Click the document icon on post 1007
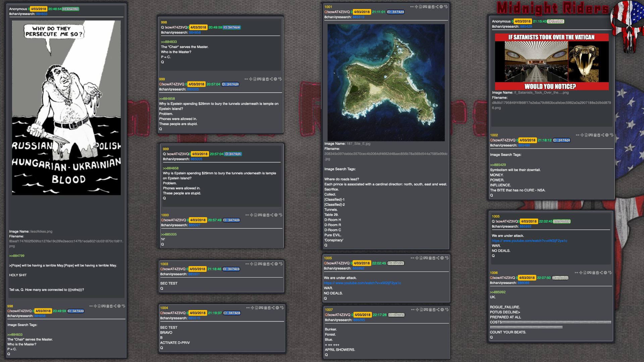 421,310
